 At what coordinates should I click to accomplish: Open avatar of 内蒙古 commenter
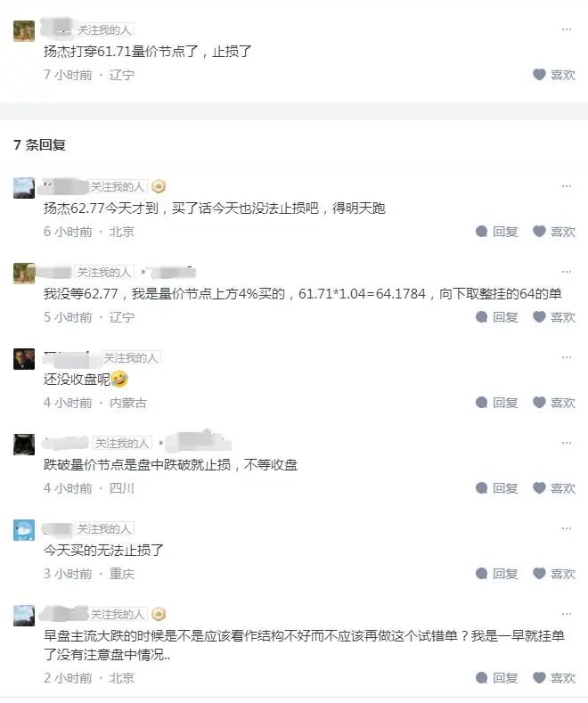[x=24, y=359]
